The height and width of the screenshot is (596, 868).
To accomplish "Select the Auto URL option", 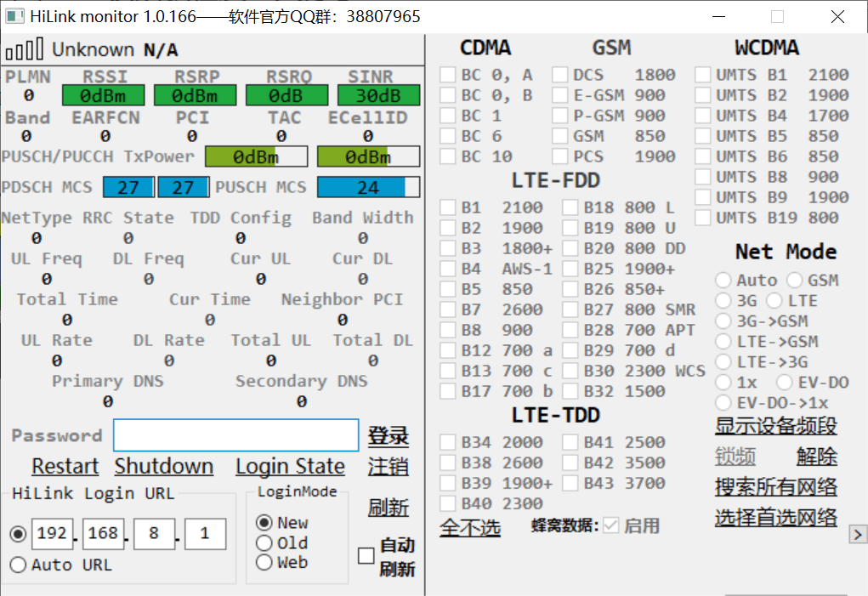I will click(17, 564).
